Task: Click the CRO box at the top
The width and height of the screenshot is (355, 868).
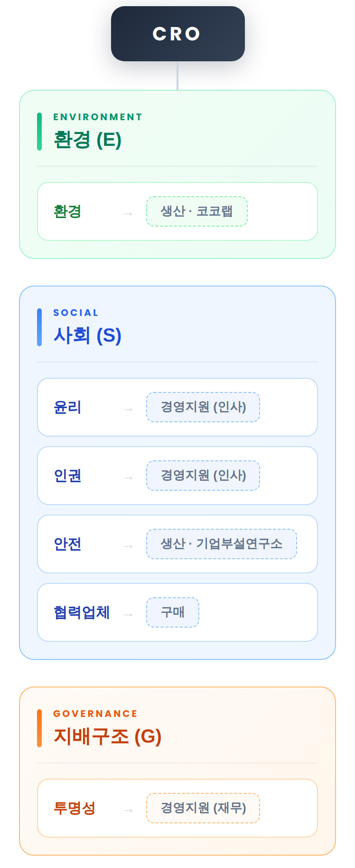Action: 177,34
